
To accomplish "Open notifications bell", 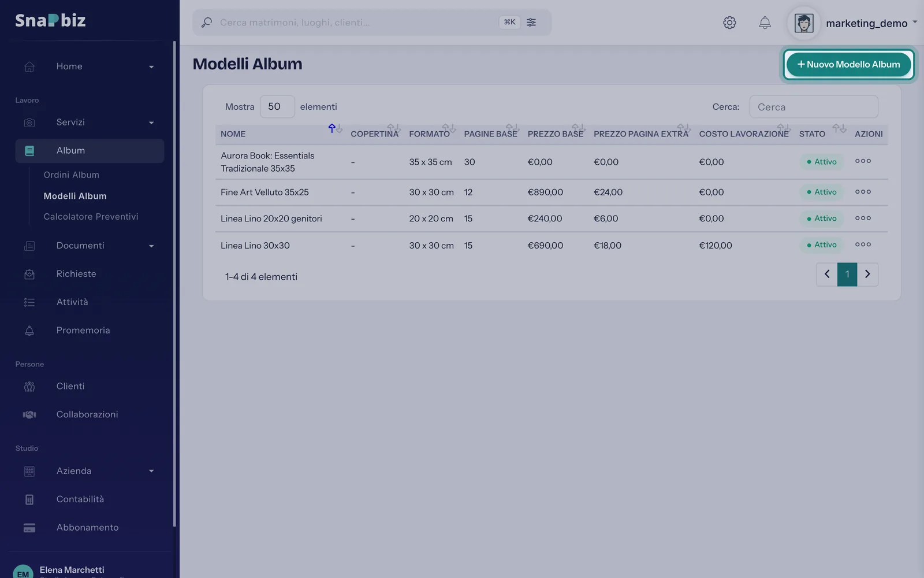I will (765, 23).
